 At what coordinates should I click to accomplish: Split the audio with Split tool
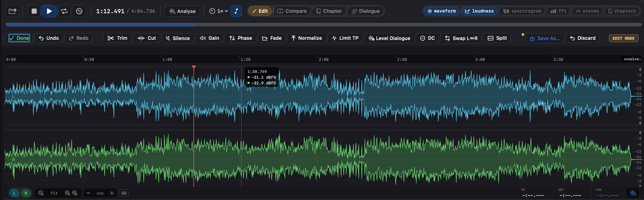tap(497, 38)
